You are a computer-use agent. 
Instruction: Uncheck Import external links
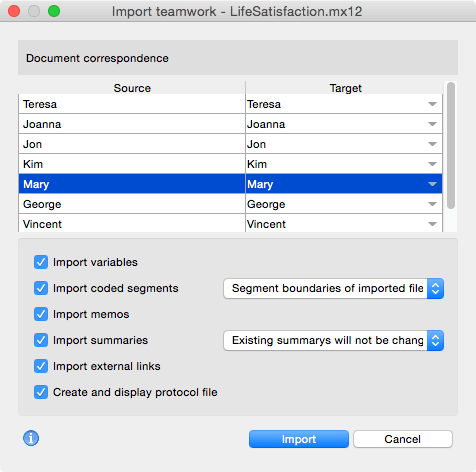(x=41, y=366)
